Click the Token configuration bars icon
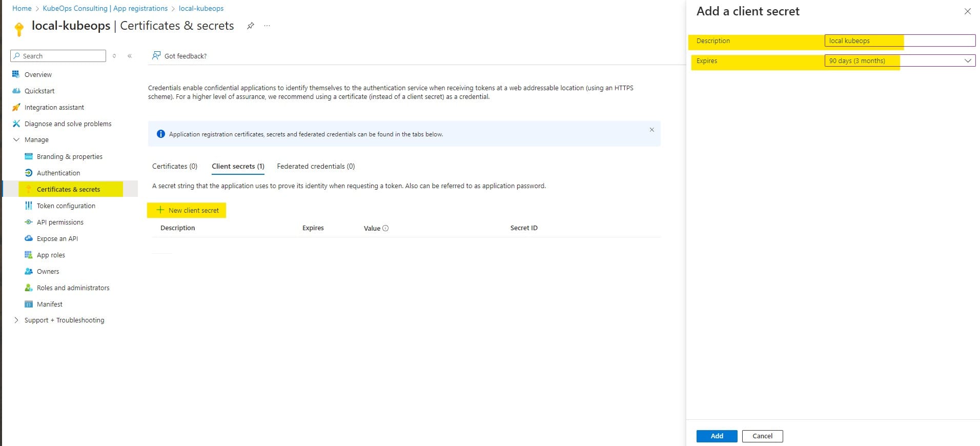The height and width of the screenshot is (446, 980). [29, 206]
